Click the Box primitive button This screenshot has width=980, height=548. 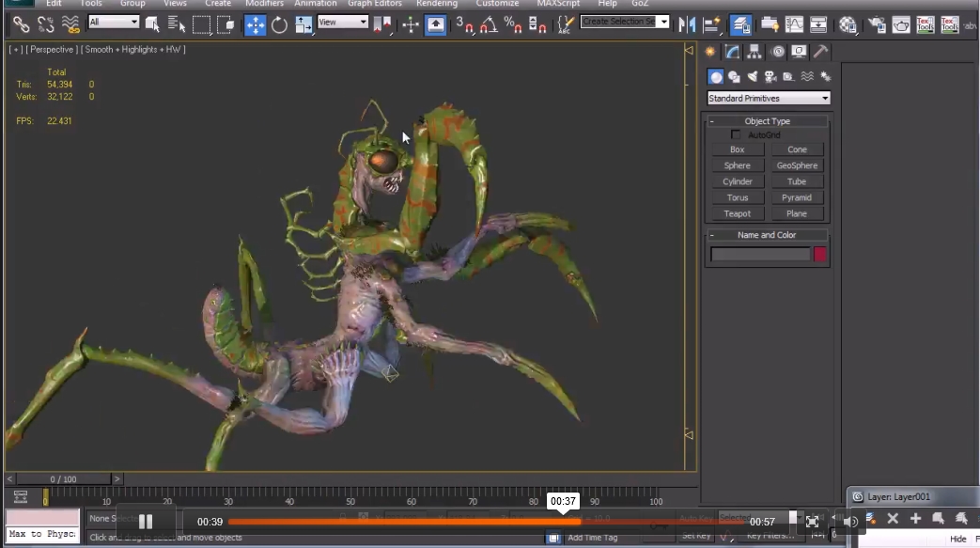click(x=738, y=149)
